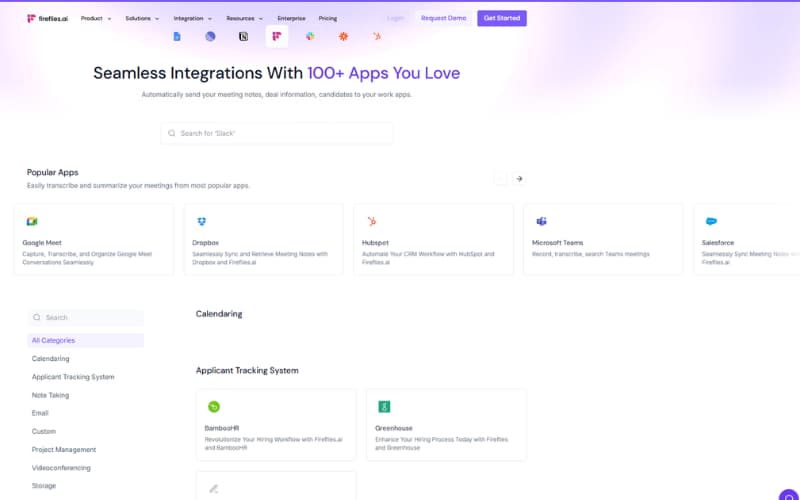Click the Microsoft Teams card icon
The width and height of the screenshot is (800, 500).
pos(541,221)
